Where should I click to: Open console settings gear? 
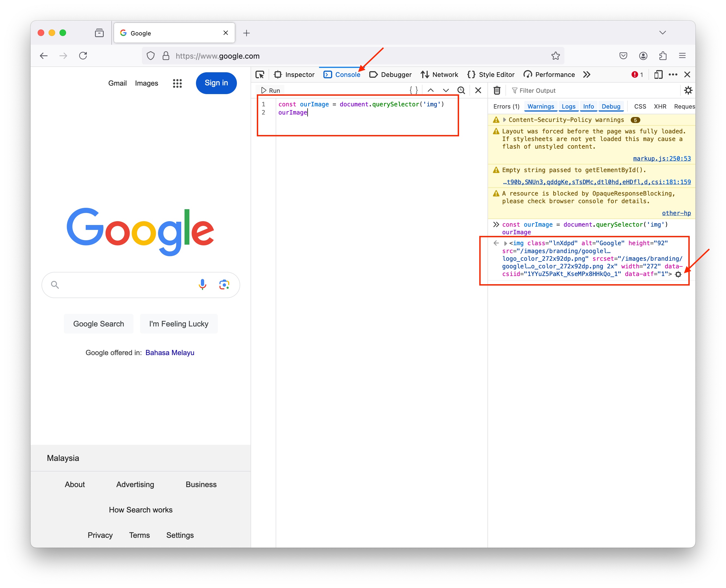(x=688, y=91)
